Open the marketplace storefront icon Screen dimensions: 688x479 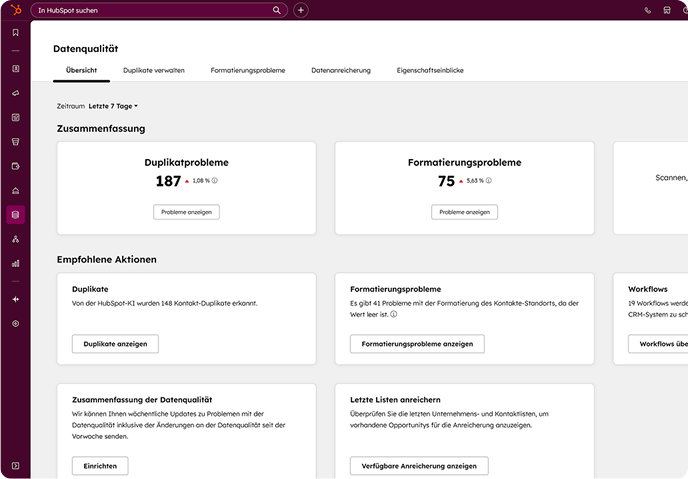click(668, 10)
